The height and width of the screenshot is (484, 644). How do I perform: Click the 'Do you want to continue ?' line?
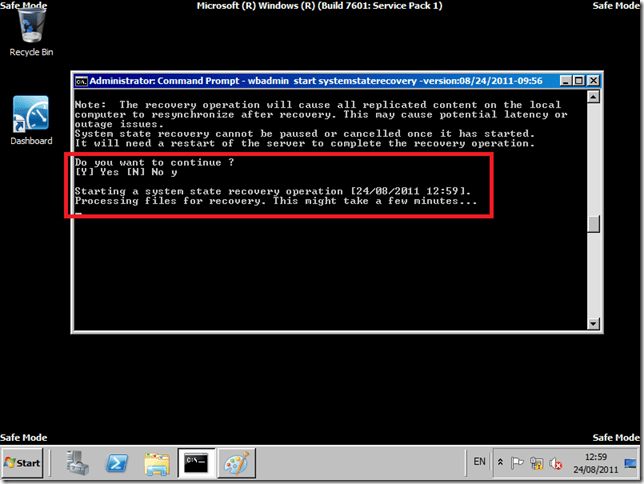coord(154,162)
